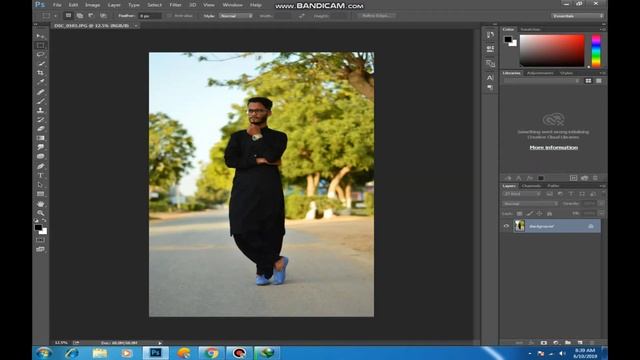Click the Screen Mode icon in the toolbar

click(40, 249)
